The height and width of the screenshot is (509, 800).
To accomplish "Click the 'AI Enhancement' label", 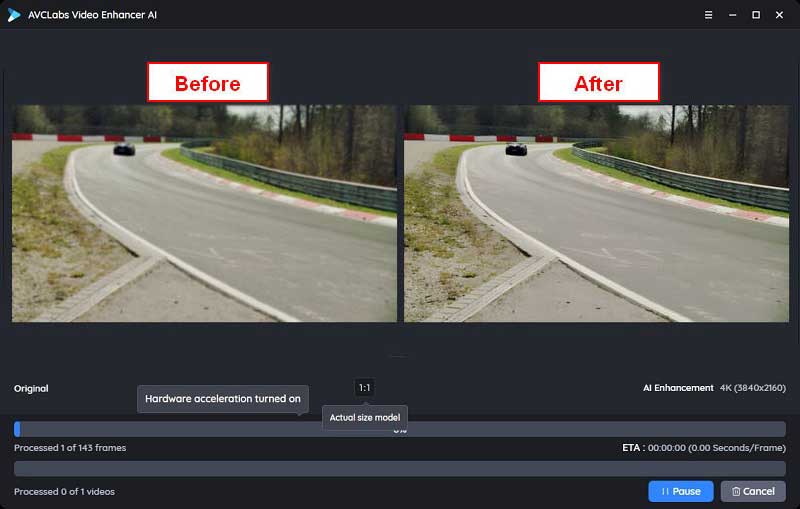I will (678, 388).
